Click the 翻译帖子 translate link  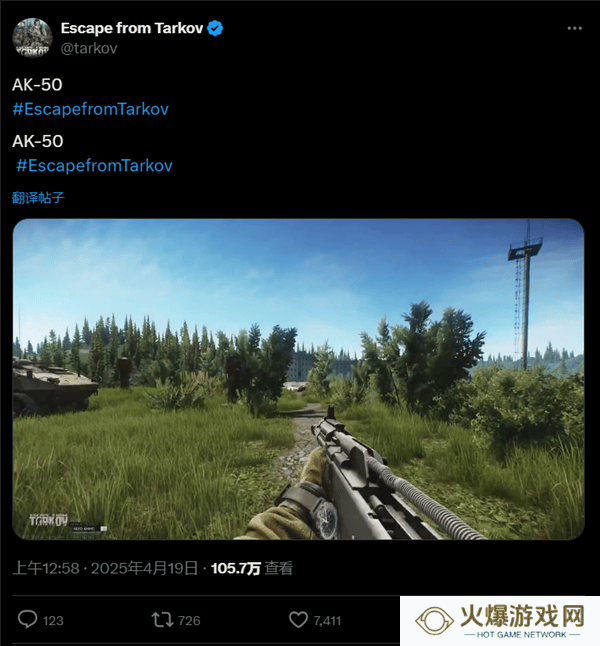38,198
